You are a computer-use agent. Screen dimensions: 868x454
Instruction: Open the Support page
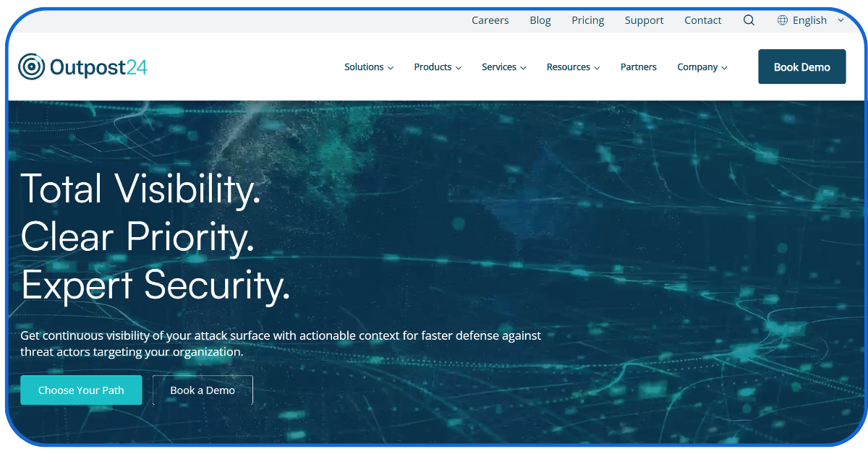(x=643, y=20)
